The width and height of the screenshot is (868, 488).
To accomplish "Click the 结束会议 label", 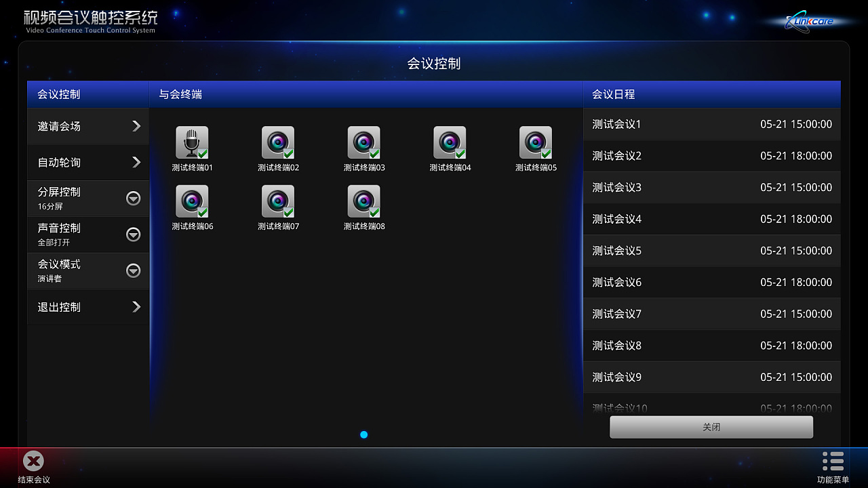I will (34, 480).
